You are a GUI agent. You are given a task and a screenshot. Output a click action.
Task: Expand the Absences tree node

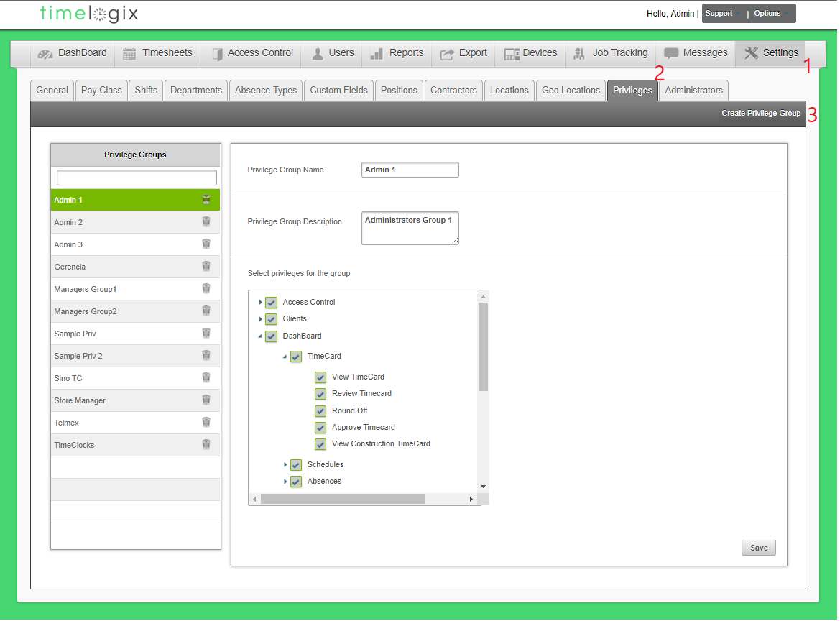point(285,482)
